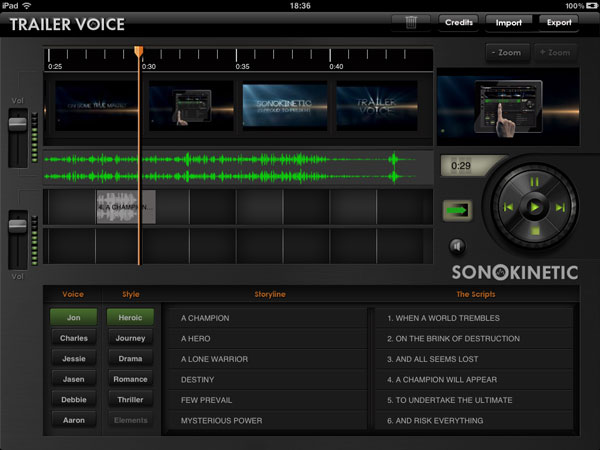Tap the battery icon in status bar

[x=592, y=5]
